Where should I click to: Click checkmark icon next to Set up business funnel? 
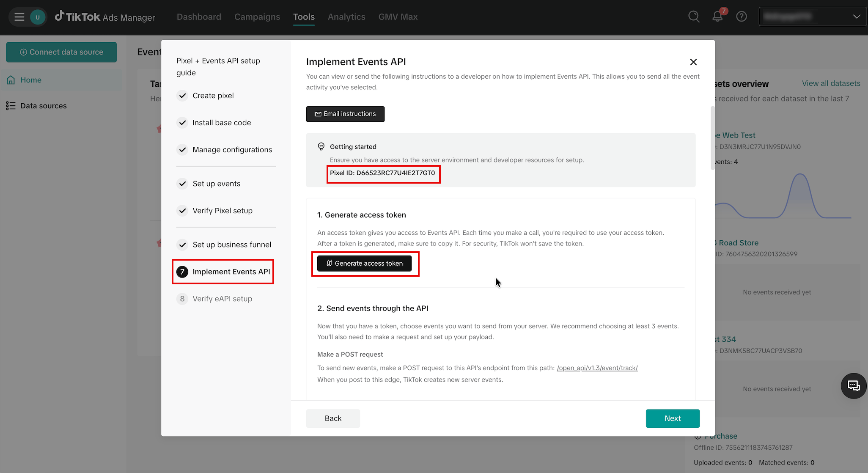(182, 245)
